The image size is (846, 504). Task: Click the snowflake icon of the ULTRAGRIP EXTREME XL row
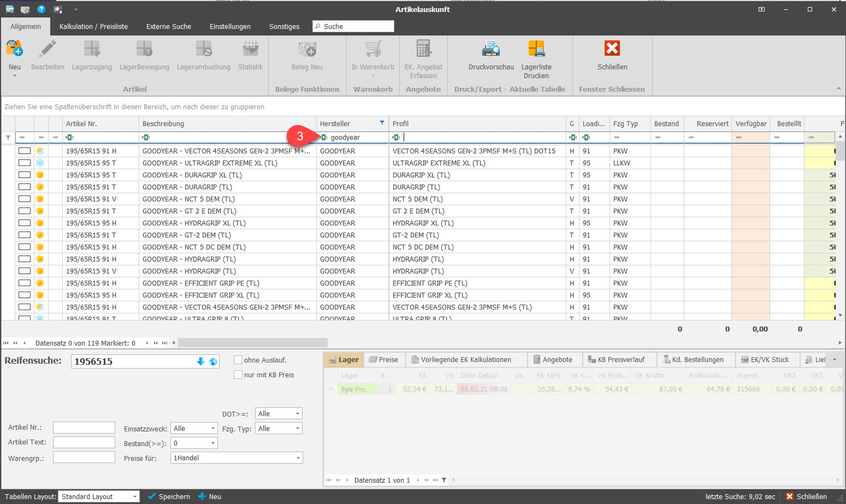coord(40,163)
